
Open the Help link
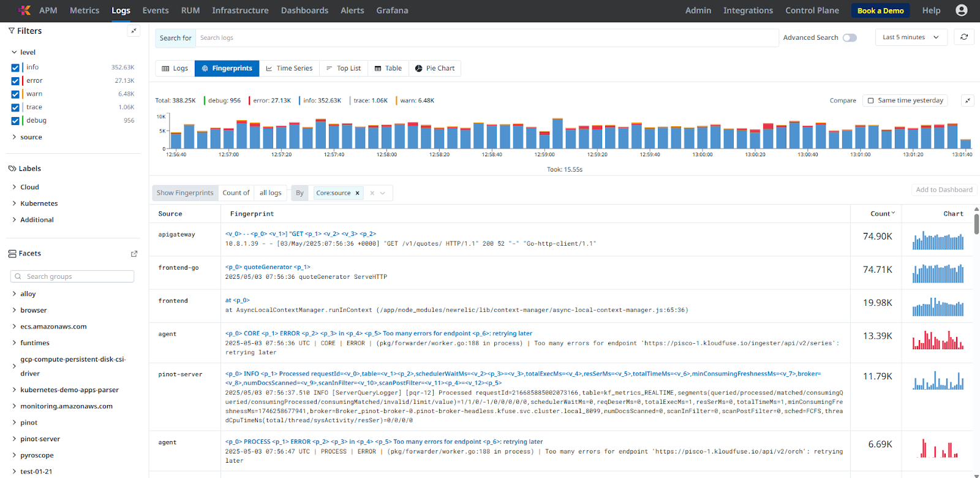tap(931, 10)
